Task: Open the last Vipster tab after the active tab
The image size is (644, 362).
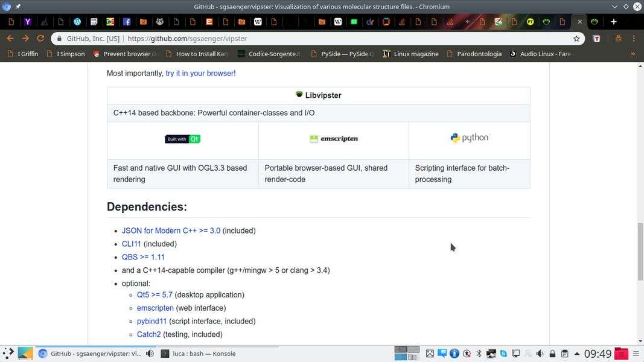Action: tap(595, 22)
